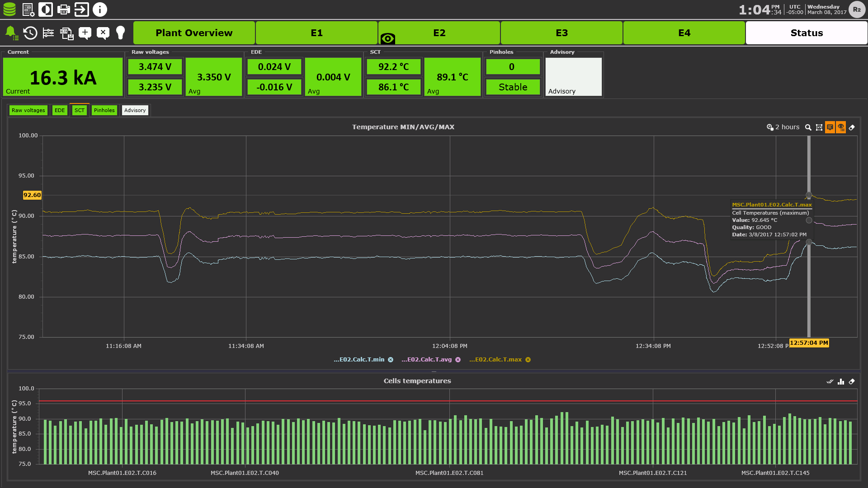This screenshot has width=868, height=488.
Task: Open the info circle icon
Action: click(x=100, y=9)
